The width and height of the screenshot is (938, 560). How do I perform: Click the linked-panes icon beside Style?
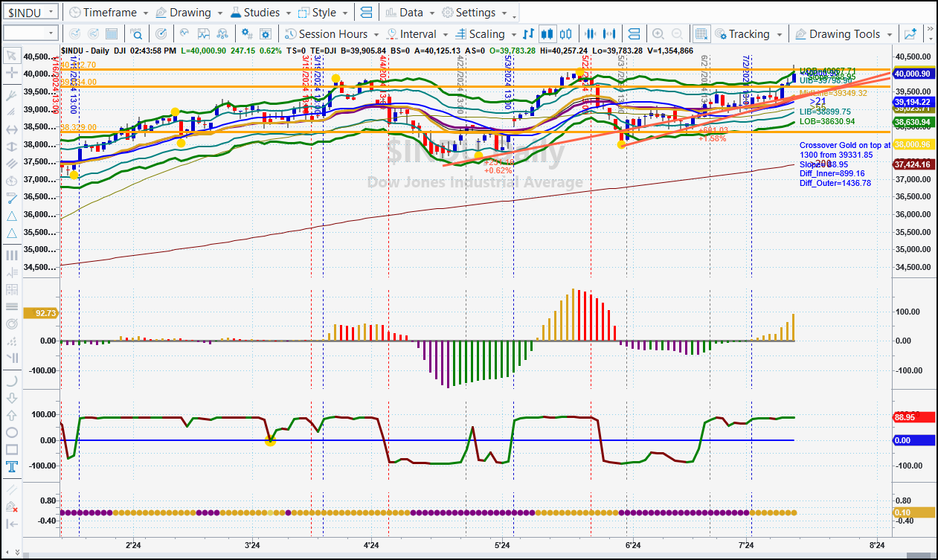(365, 13)
